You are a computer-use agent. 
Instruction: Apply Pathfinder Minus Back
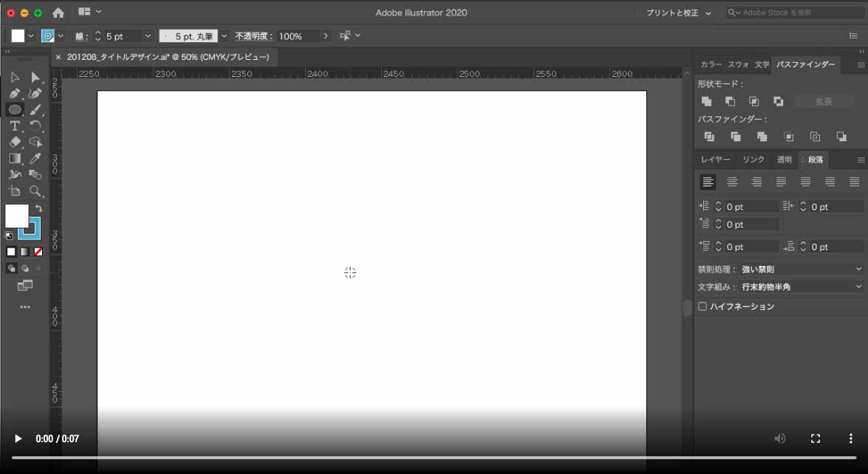point(841,136)
